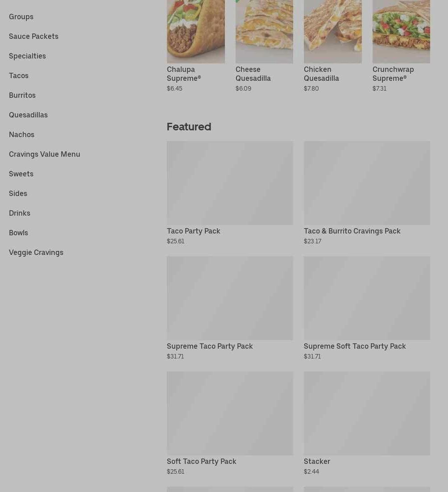Viewport: 448px width, 492px height.
Task: Jump to Tacos section
Action: (x=18, y=75)
